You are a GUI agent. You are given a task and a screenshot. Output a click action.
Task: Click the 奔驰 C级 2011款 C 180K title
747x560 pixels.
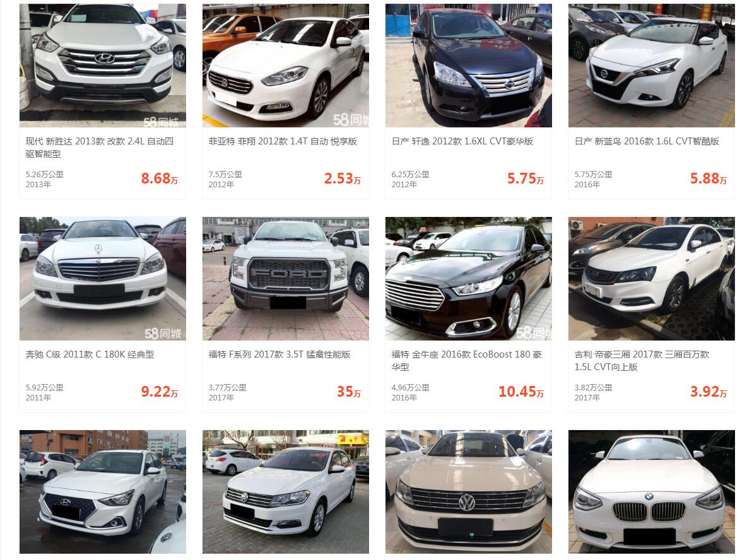tap(90, 355)
